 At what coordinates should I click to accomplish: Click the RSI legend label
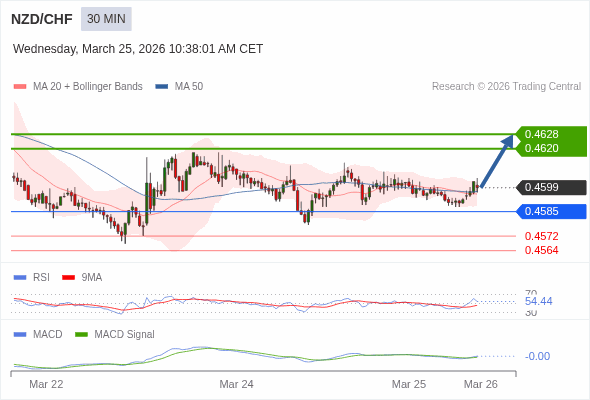(41, 278)
